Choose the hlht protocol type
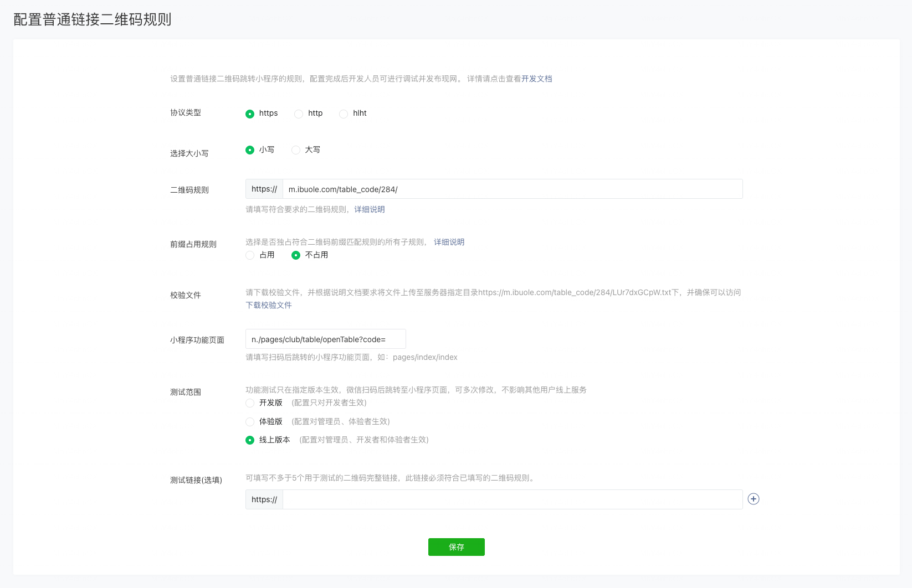This screenshot has width=912, height=588. (344, 114)
